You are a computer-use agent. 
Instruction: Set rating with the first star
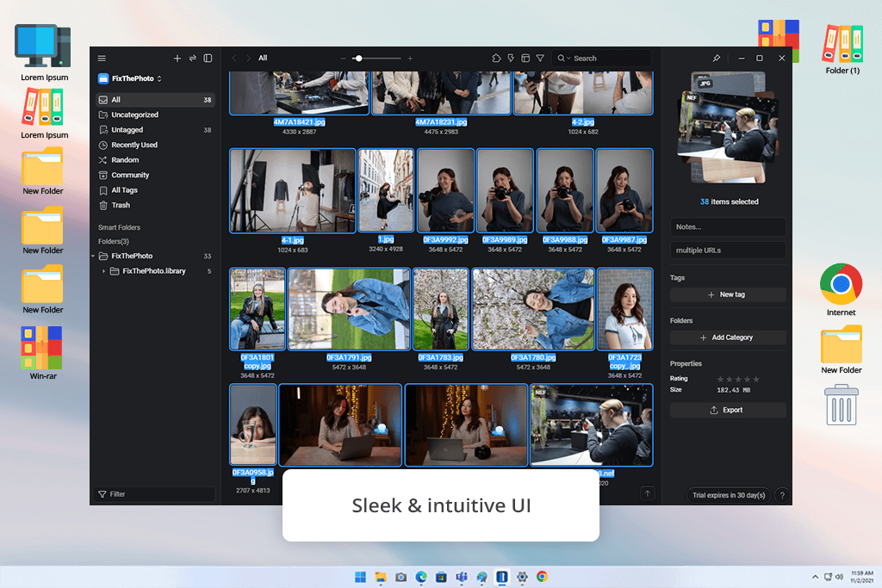[x=720, y=380]
